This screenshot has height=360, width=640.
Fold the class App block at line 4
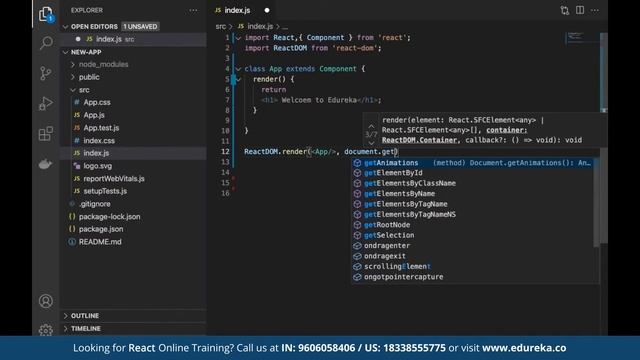[238, 69]
